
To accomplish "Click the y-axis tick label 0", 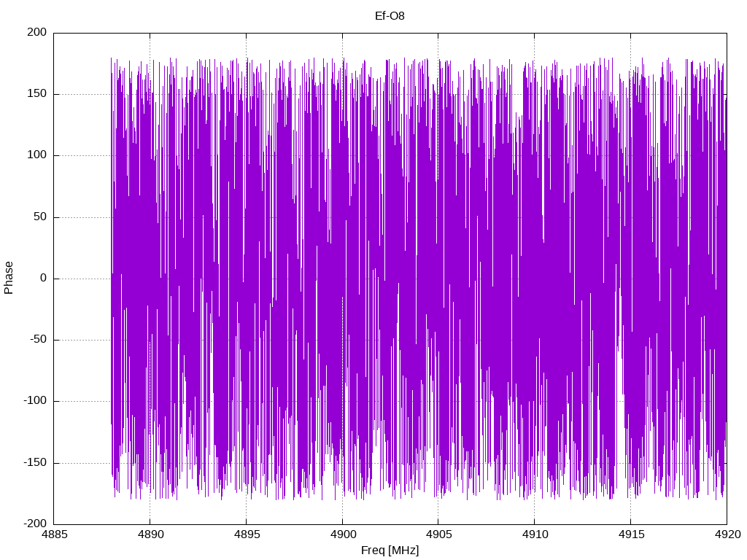I will 44,278.
